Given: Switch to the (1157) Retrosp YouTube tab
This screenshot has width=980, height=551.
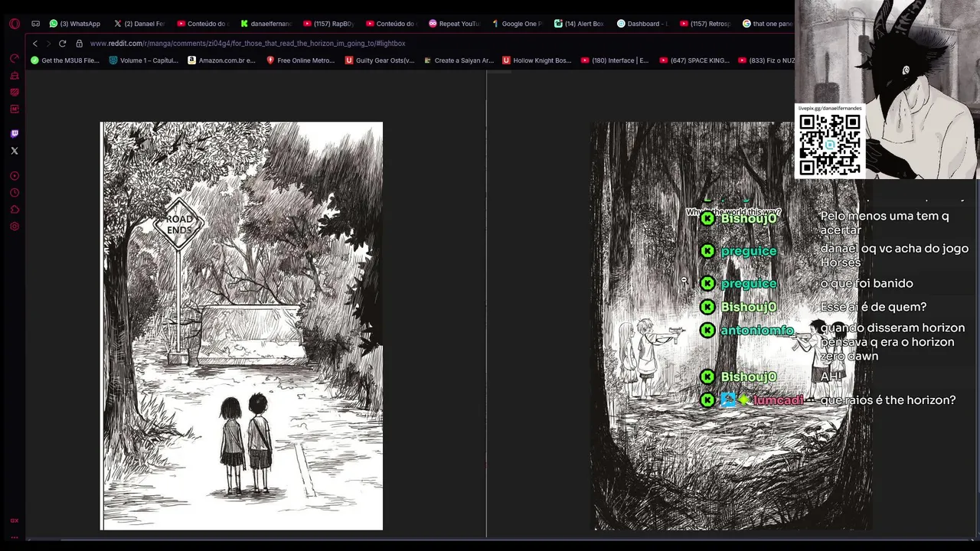Looking at the screenshot, I should pyautogui.click(x=705, y=24).
